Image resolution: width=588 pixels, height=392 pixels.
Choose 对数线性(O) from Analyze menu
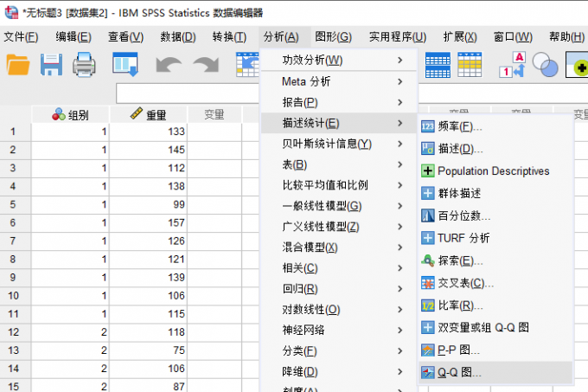pyautogui.click(x=339, y=310)
